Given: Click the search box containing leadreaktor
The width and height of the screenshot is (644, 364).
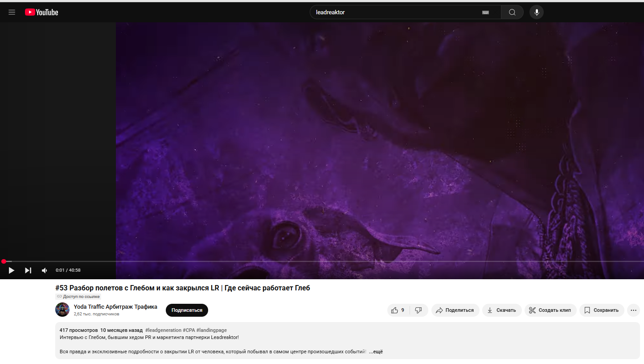Looking at the screenshot, I should tap(405, 12).
